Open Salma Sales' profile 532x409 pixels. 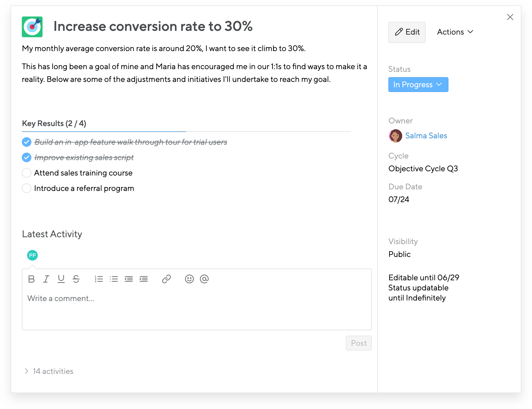[426, 136]
